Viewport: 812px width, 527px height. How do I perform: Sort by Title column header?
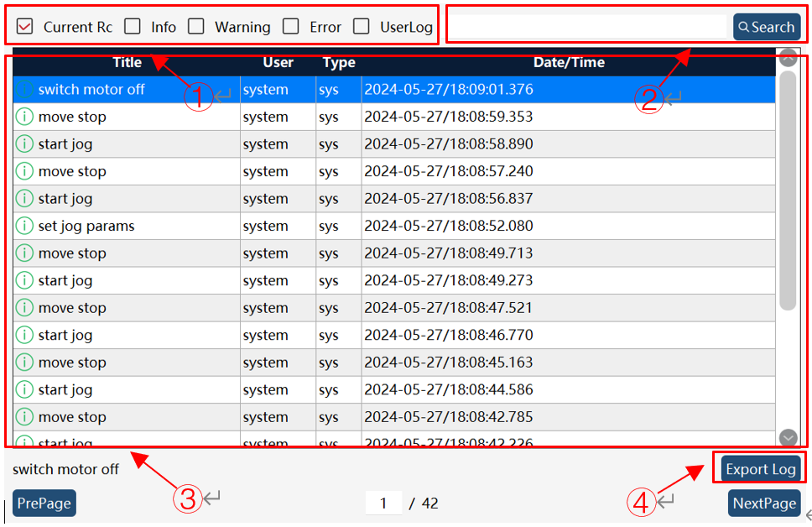(127, 62)
